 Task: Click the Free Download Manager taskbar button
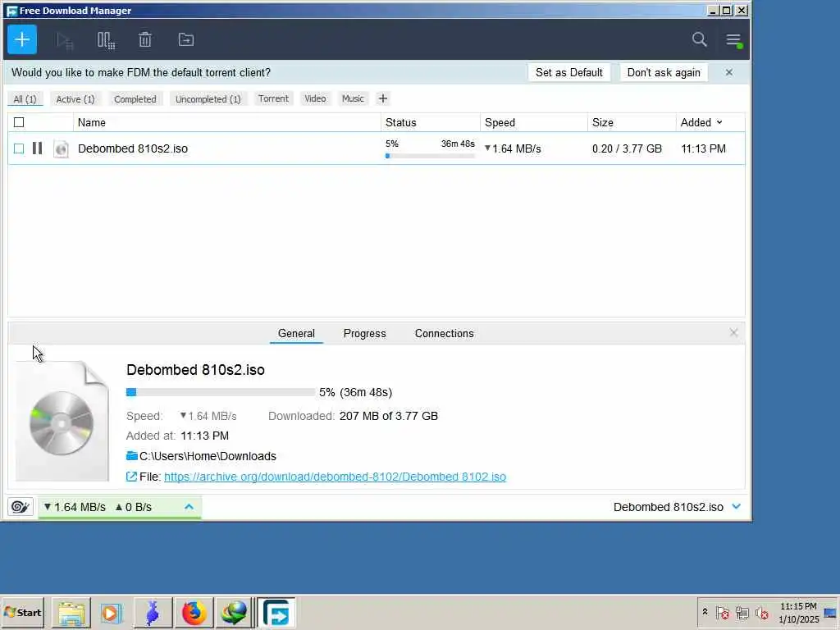[x=276, y=612]
